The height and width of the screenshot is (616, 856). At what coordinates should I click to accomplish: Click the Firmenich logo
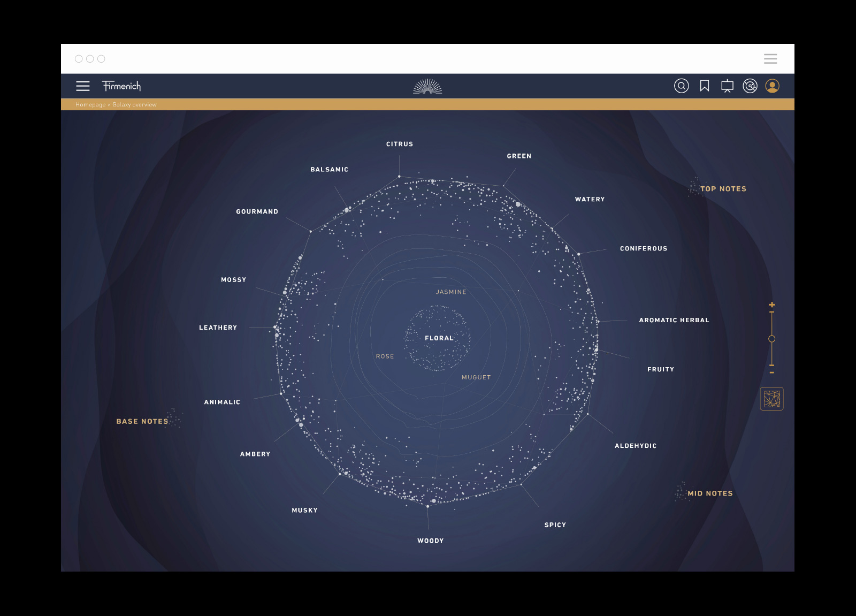pos(121,86)
